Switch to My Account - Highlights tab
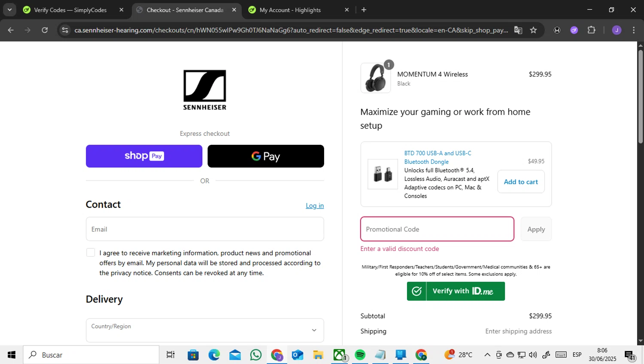This screenshot has width=644, height=364. tap(290, 10)
